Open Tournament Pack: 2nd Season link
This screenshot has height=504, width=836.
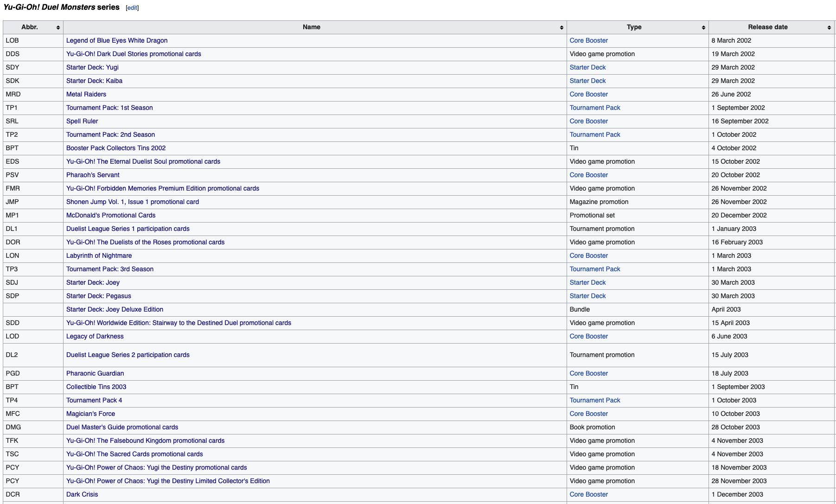(110, 135)
